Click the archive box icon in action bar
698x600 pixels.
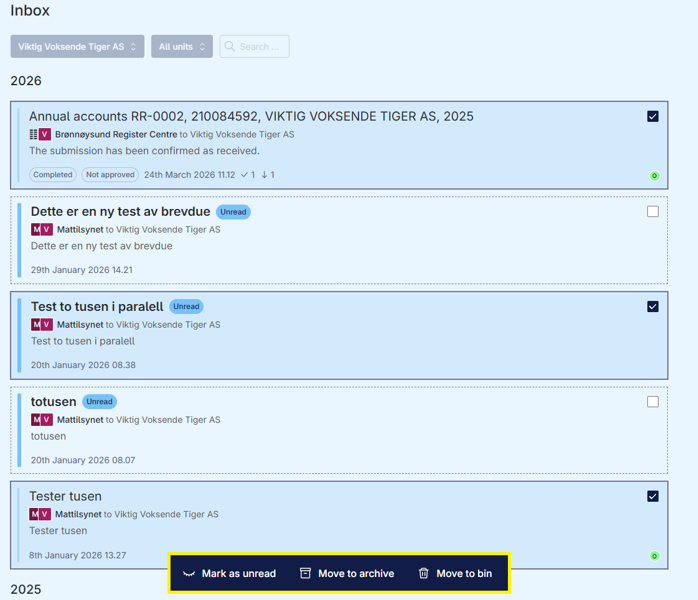(x=305, y=573)
